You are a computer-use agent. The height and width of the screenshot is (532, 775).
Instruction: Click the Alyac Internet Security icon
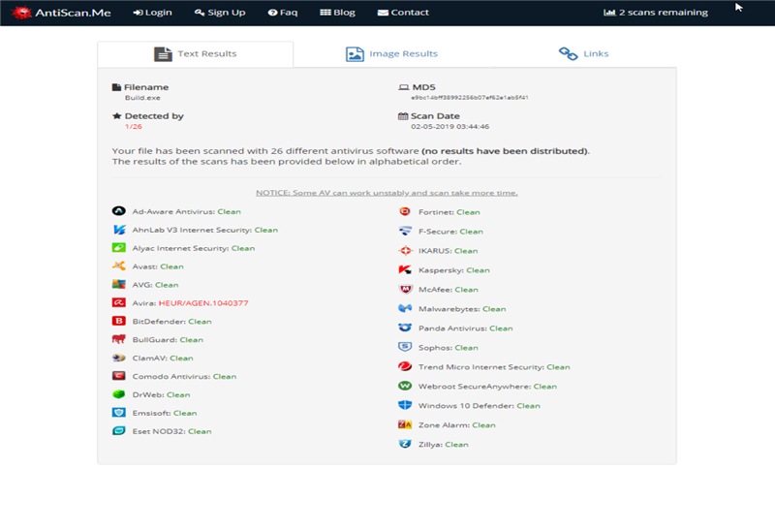(x=118, y=248)
